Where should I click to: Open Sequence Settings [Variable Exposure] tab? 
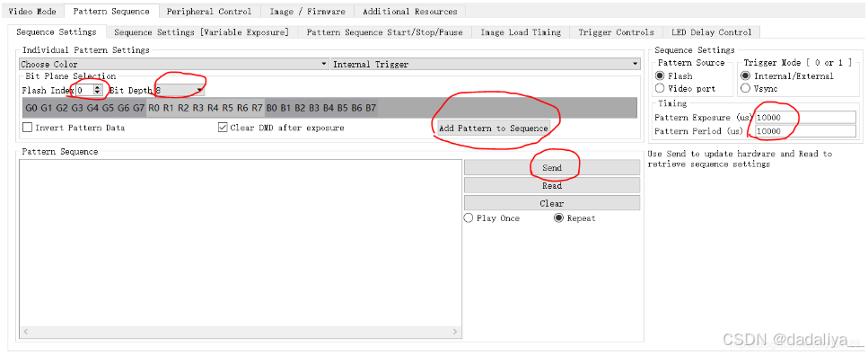click(x=201, y=32)
